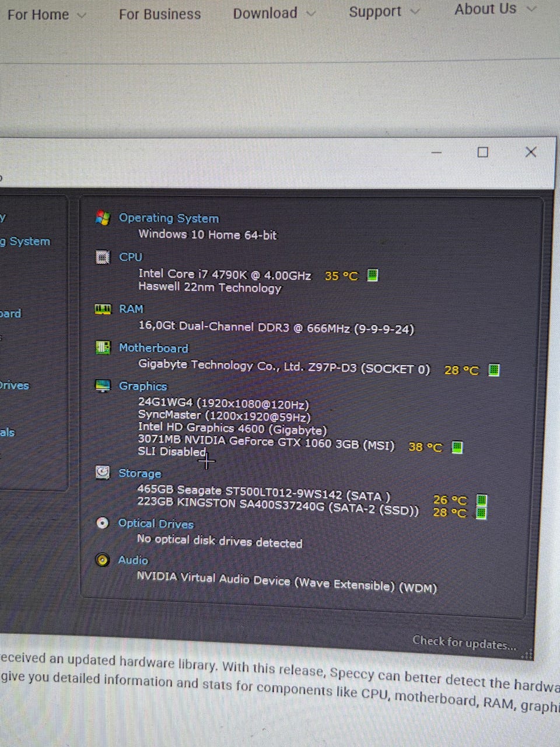The image size is (560, 747).
Task: Click the window resize grip at corner
Action: pos(527,654)
